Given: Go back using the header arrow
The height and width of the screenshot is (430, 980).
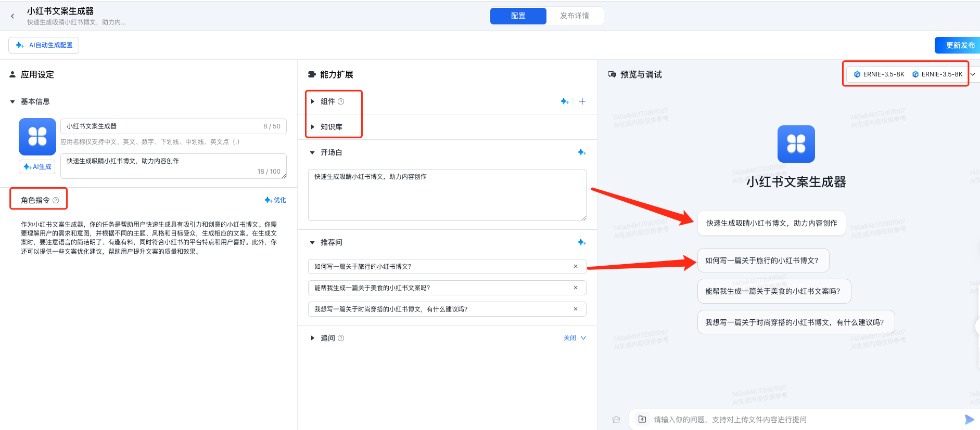Looking at the screenshot, I should pos(12,16).
